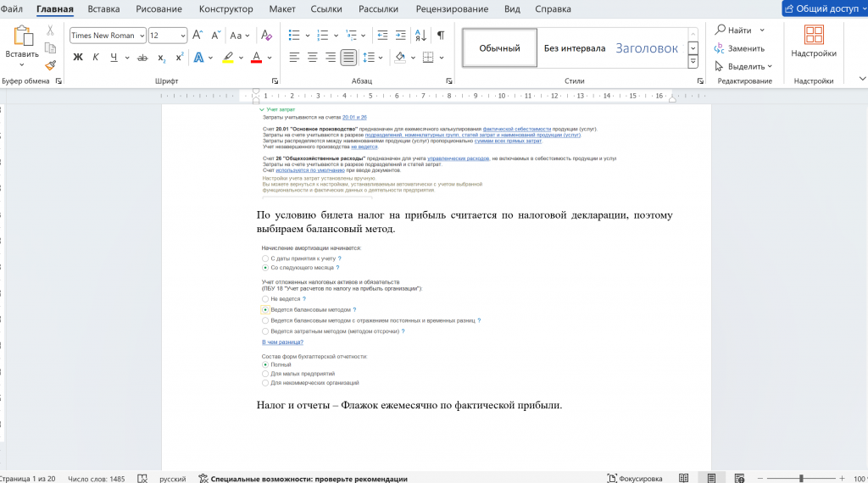Select radio 'С даты принятия к учету'
This screenshot has width=868, height=483.
click(x=265, y=258)
